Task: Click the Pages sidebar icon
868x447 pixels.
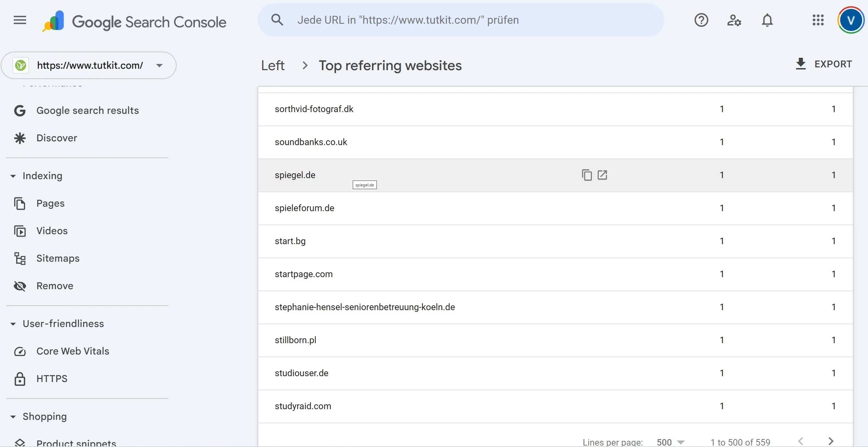Action: (x=20, y=203)
